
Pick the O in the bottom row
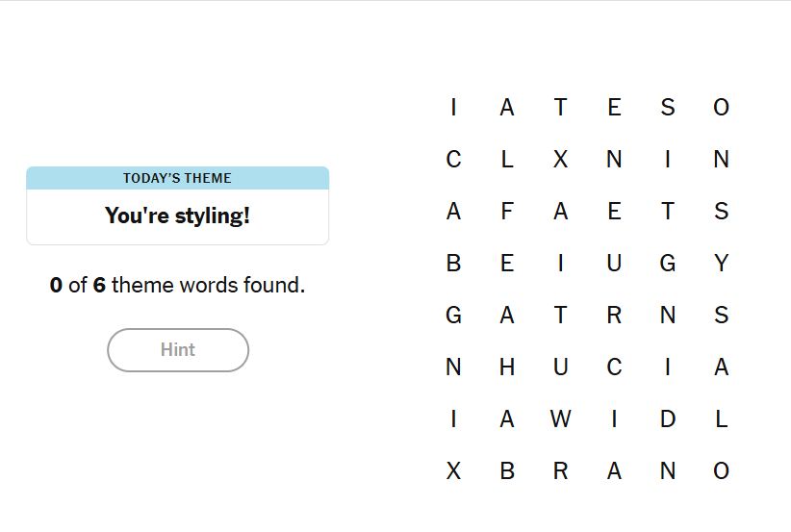pyautogui.click(x=722, y=471)
